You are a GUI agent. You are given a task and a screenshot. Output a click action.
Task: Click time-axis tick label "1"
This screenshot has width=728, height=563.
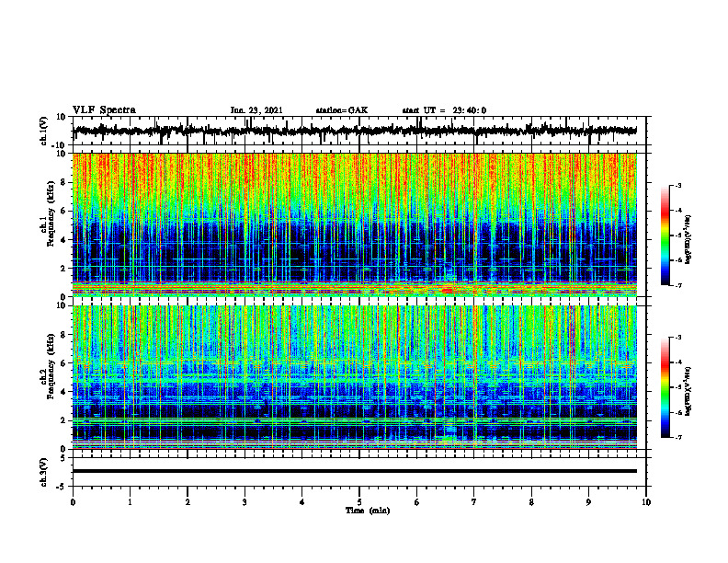130,502
